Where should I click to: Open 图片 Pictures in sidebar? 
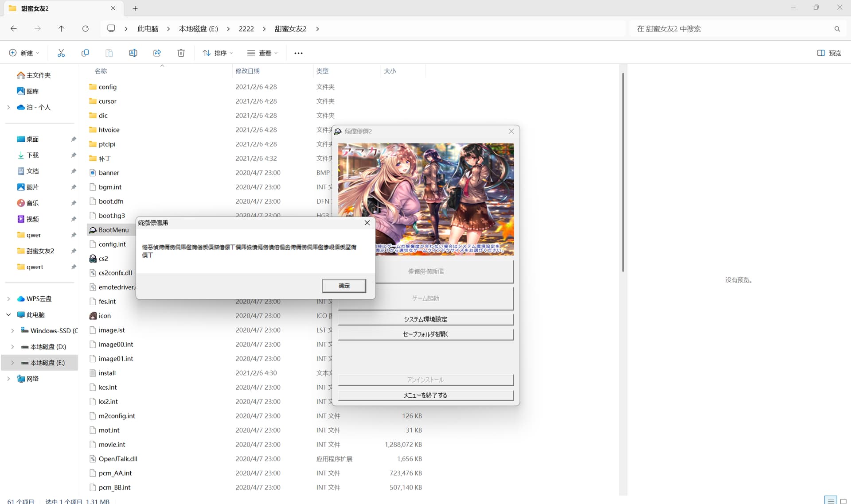[x=27, y=187]
